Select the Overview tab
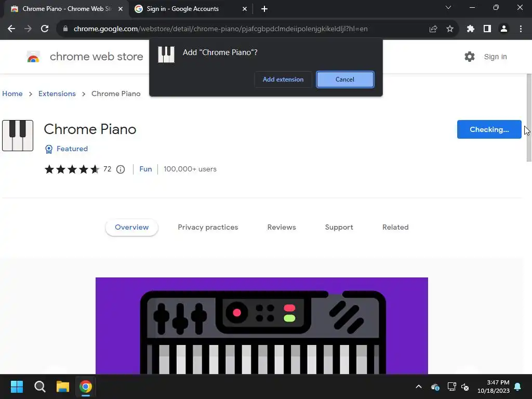The image size is (532, 399). coord(131,228)
